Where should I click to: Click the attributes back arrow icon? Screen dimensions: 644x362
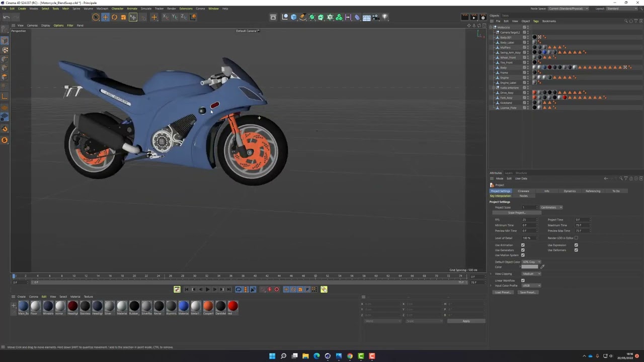pos(606,178)
